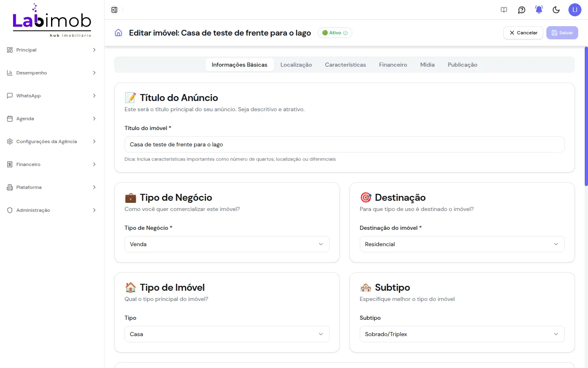Click the 'Editar imóvel' page heading

click(220, 33)
